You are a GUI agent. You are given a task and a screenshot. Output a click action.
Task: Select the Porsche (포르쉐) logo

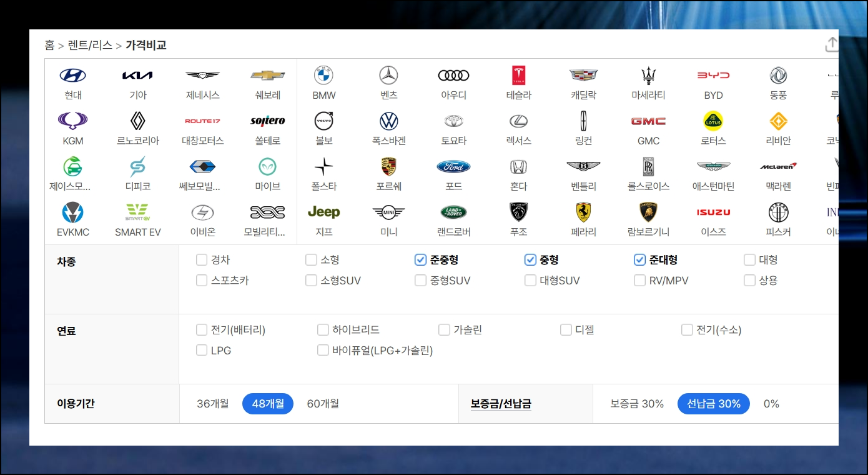coord(388,167)
